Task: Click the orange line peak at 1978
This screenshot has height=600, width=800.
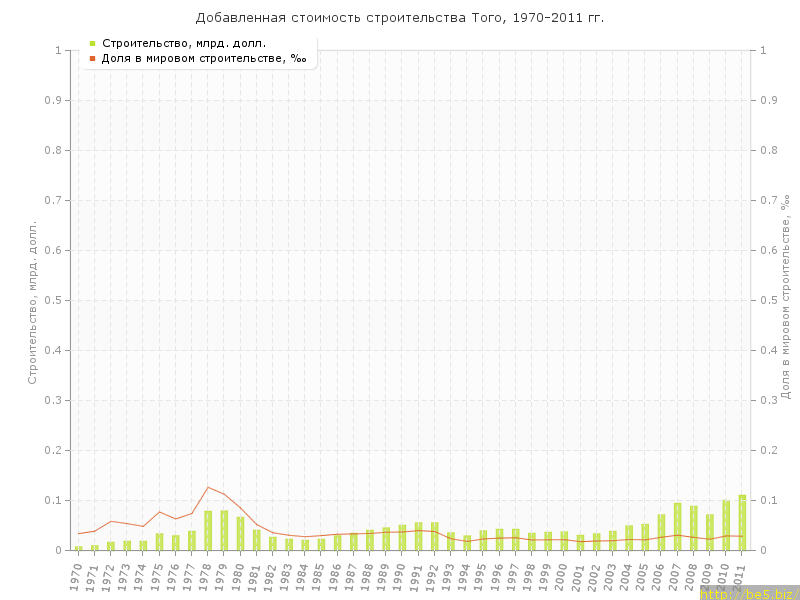Action: 208,487
